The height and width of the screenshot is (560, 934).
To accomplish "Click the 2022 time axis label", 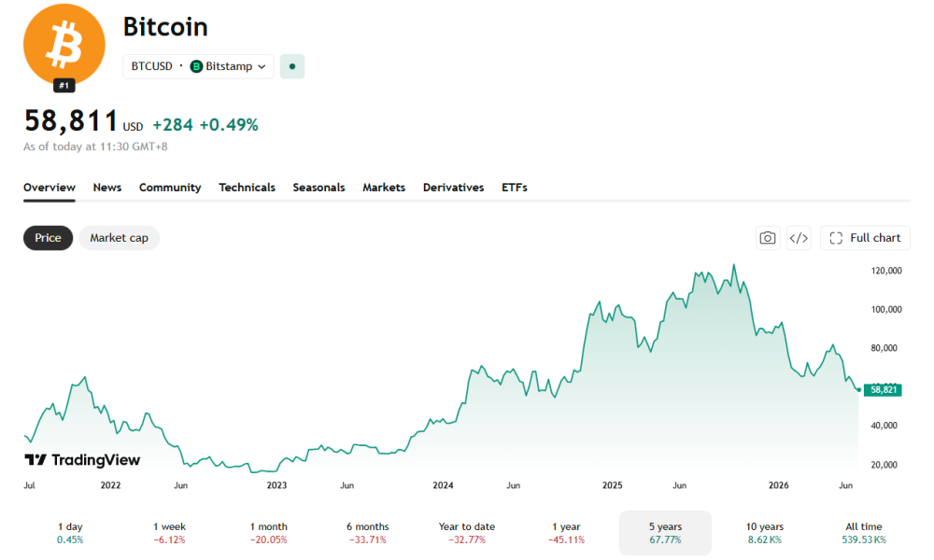I will 111,485.
